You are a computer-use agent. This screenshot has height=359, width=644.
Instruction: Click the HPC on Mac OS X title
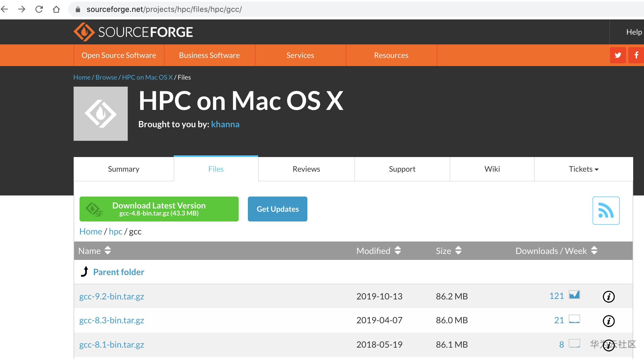point(241,101)
